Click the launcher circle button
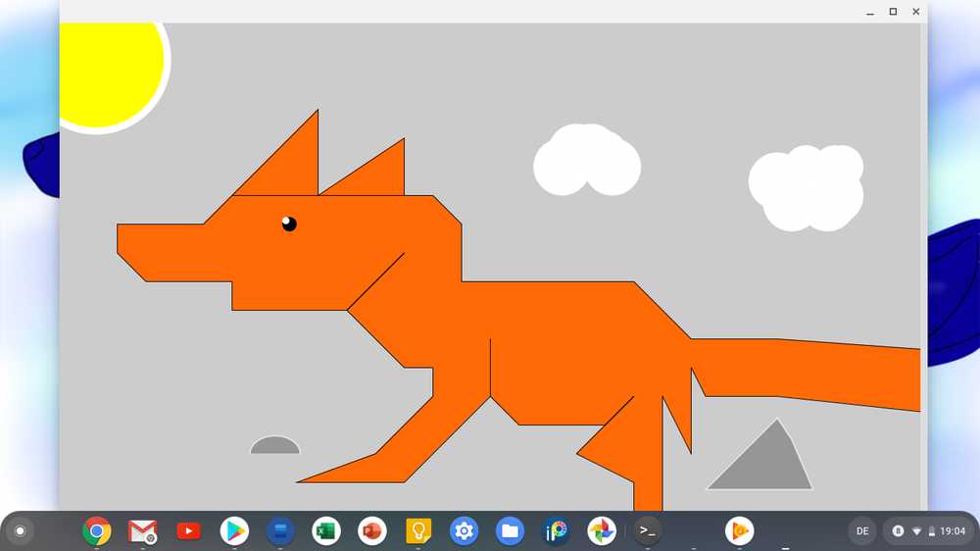 pos(20,530)
